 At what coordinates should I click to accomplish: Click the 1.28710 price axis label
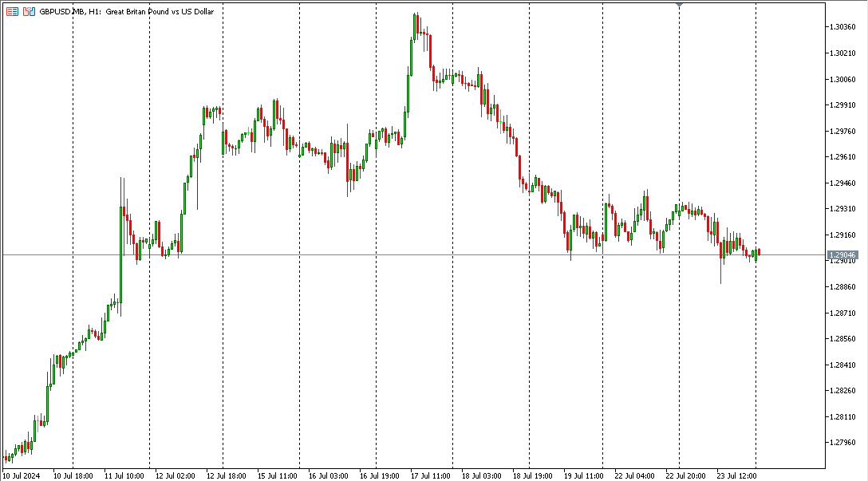pyautogui.click(x=842, y=313)
